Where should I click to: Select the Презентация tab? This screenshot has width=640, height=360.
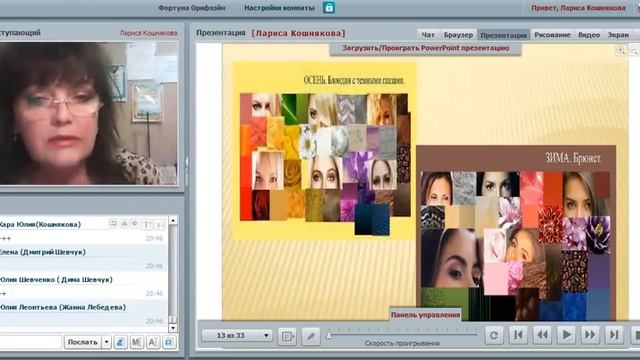click(x=503, y=35)
